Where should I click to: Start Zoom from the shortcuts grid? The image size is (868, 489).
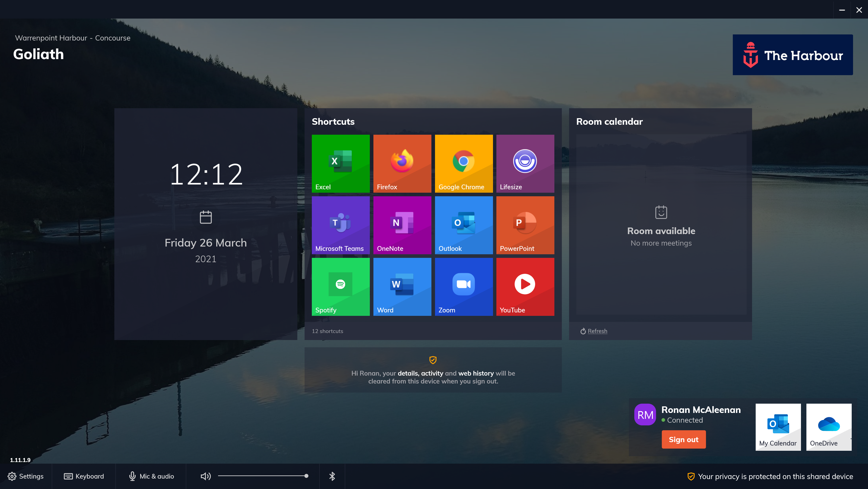pos(464,287)
